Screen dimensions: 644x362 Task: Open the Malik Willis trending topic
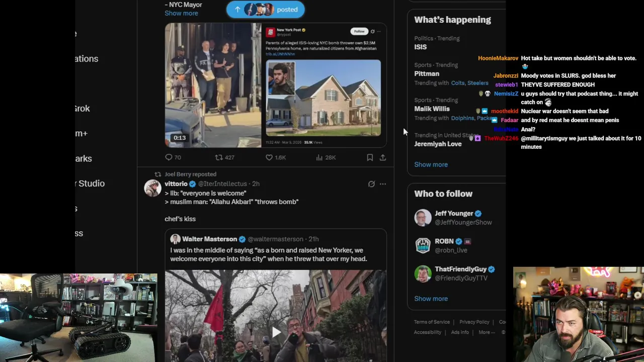432,109
